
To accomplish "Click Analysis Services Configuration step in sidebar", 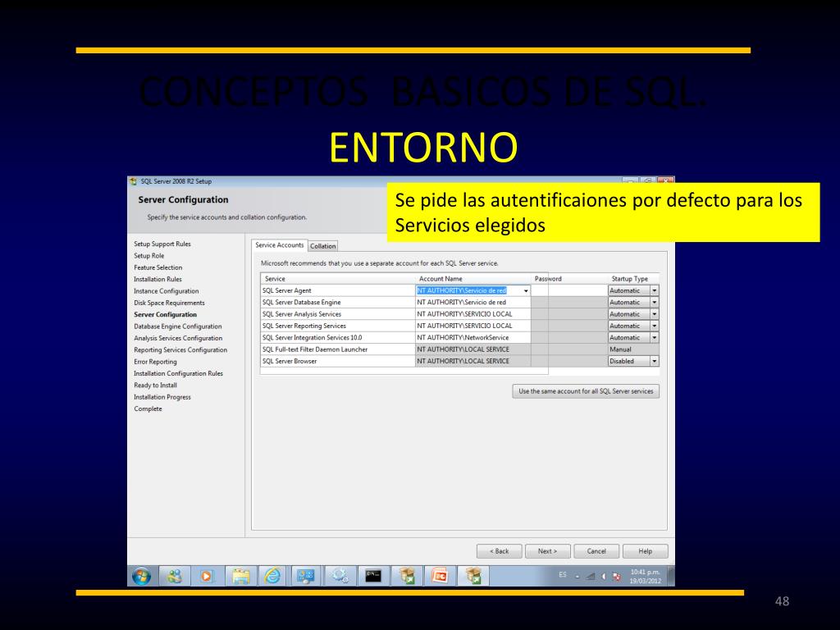I will tap(178, 338).
